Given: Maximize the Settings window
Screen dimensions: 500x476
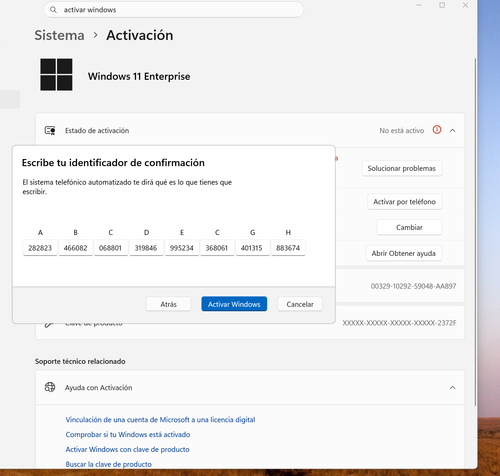Looking at the screenshot, I should (x=442, y=5).
